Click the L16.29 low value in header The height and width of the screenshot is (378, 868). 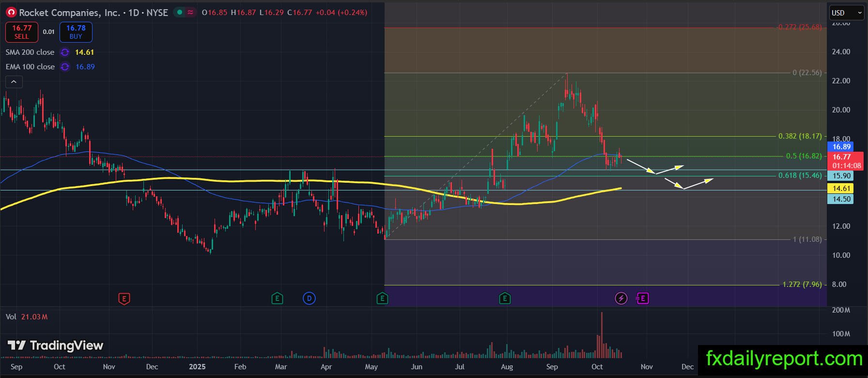[x=272, y=13]
